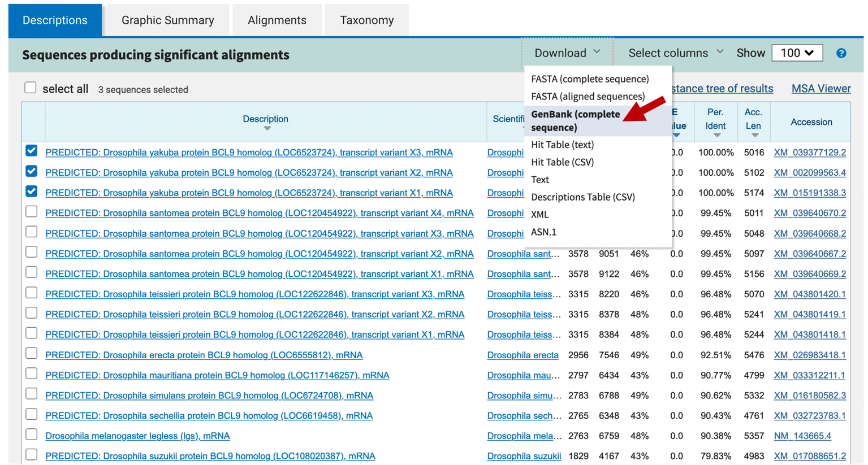Open the Distance tree of results link
Viewport: 868px width, 465px height.
[723, 89]
